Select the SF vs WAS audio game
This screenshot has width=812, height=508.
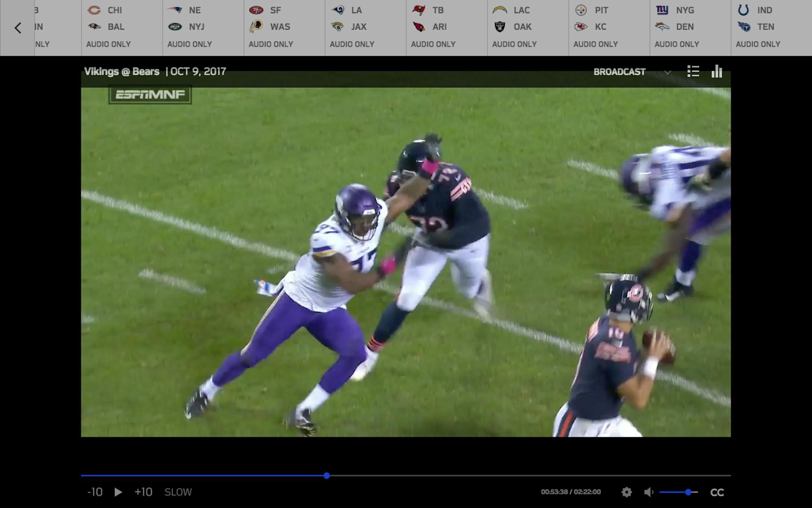point(284,28)
